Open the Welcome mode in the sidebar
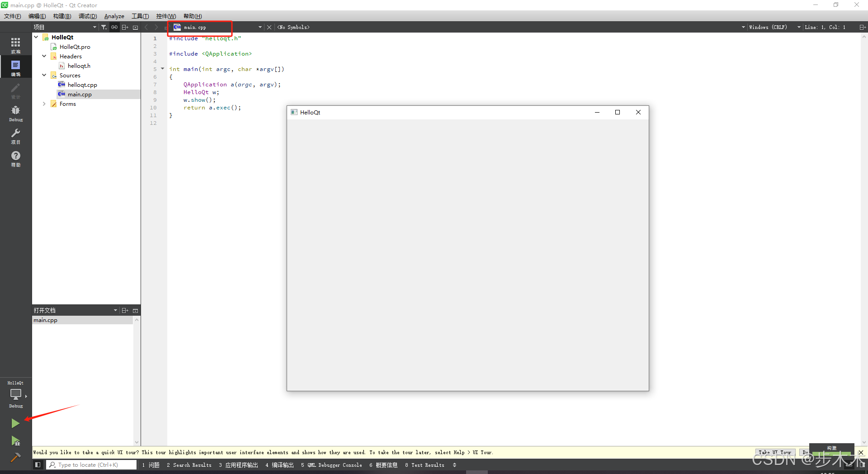The height and width of the screenshot is (474, 868). point(16,44)
